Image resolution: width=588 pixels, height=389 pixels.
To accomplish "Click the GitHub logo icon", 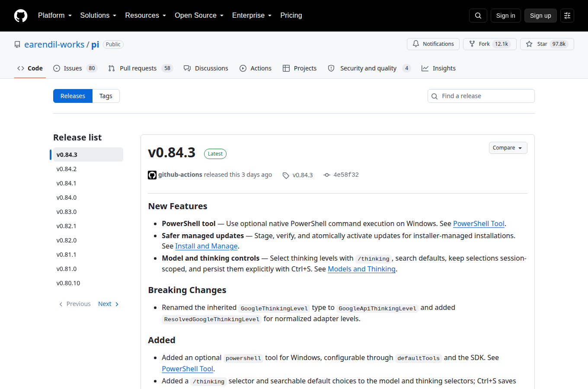I will click(21, 16).
